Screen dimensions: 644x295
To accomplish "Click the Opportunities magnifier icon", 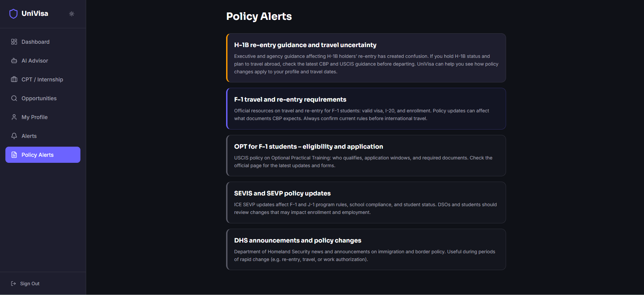I will pyautogui.click(x=14, y=98).
